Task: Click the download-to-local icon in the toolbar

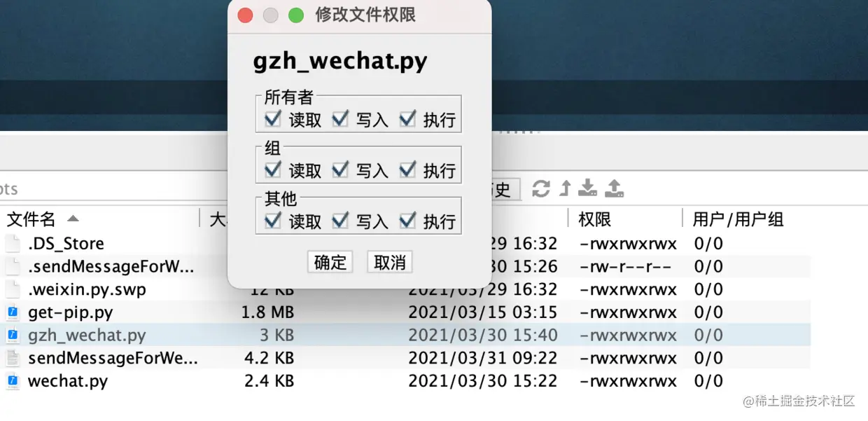Action: 587,188
